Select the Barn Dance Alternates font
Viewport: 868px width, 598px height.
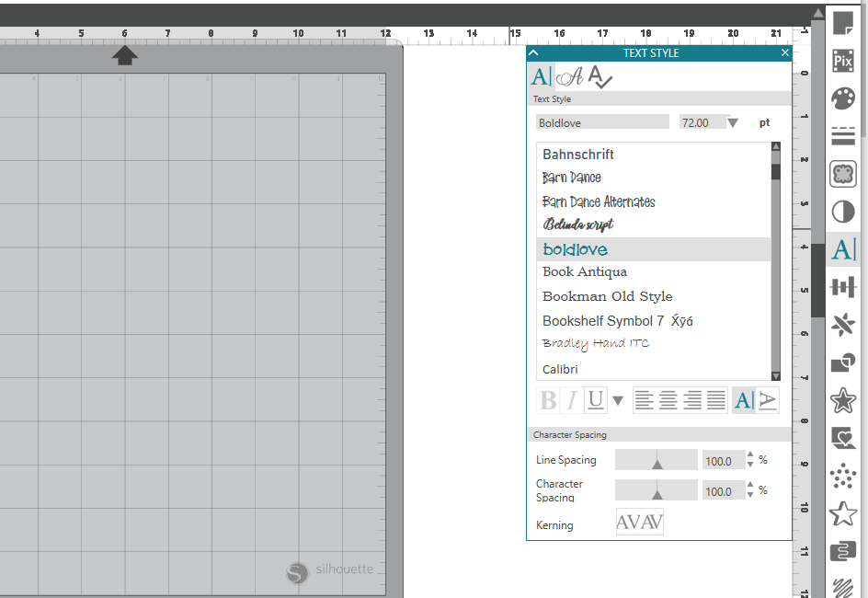click(x=653, y=201)
